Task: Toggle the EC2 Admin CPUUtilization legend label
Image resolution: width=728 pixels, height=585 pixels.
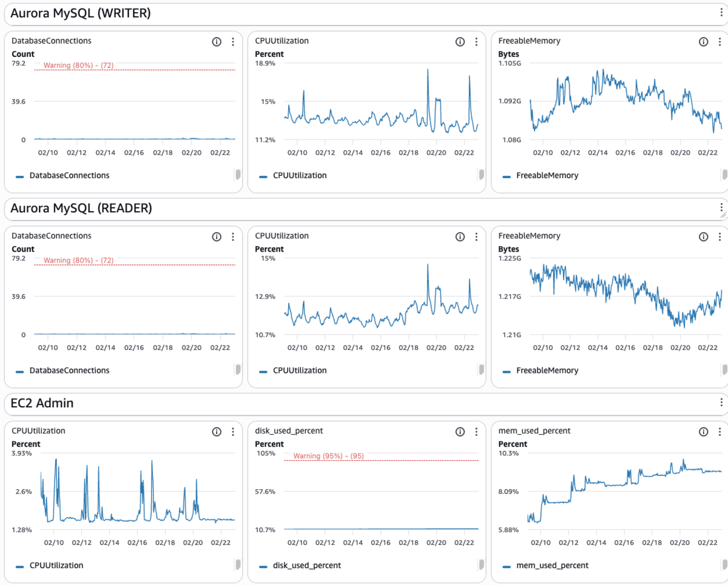Action: pos(56,566)
